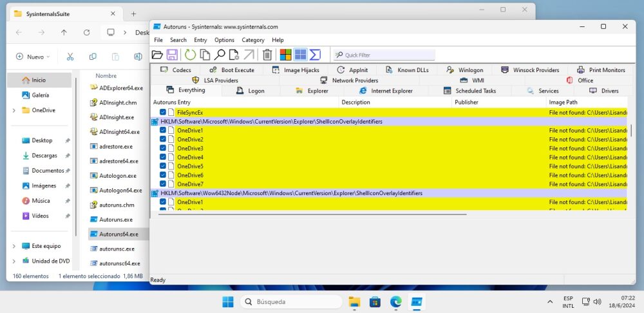Click the volume speaker icon in system tray
Viewport: 644px width, 313px height.
[x=598, y=302]
